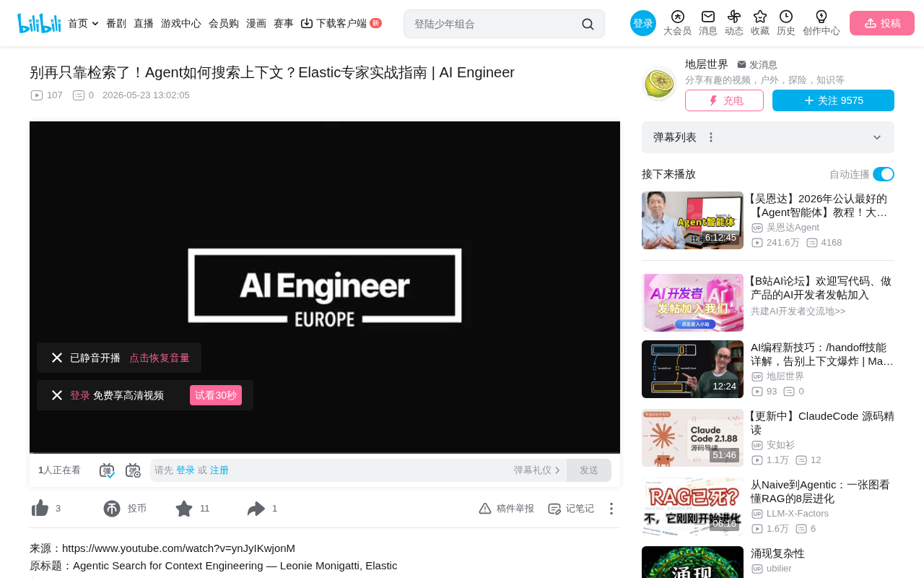Open ClaudeCode 源码精读 video title
The width and height of the screenshot is (924, 578).
coord(821,423)
